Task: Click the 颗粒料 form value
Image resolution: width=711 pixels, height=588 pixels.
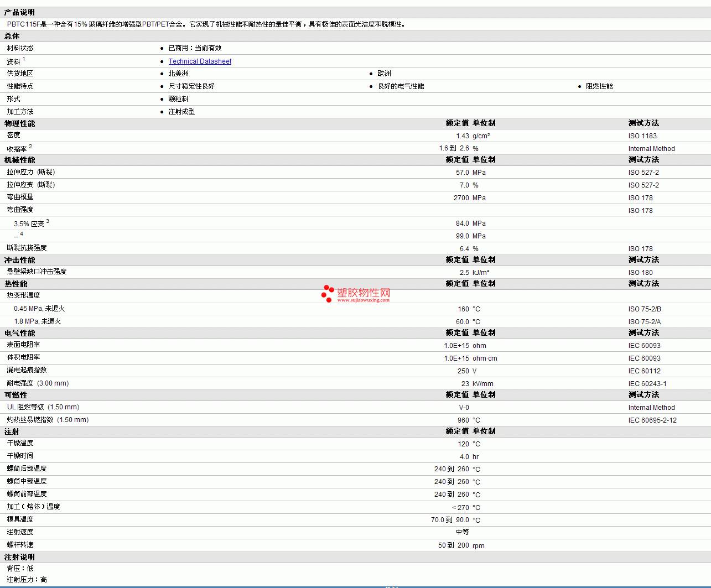Action: pos(178,99)
